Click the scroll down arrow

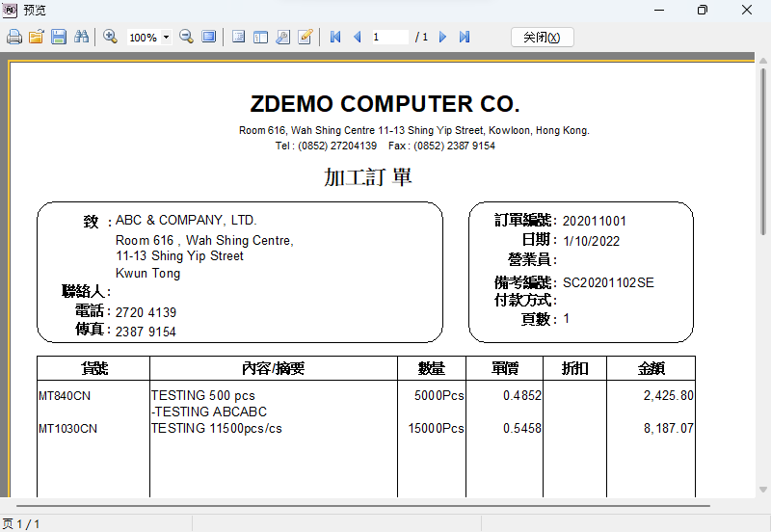pyautogui.click(x=763, y=490)
